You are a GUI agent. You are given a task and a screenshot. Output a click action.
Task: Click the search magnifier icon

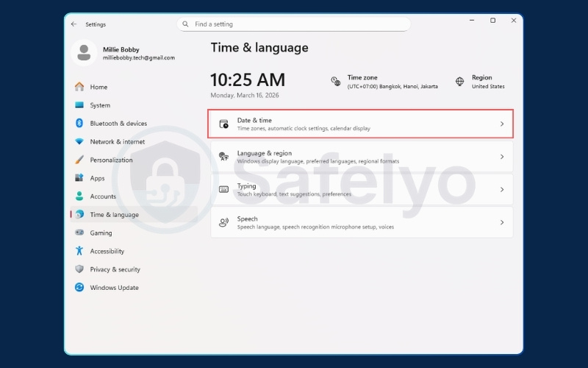click(x=185, y=24)
